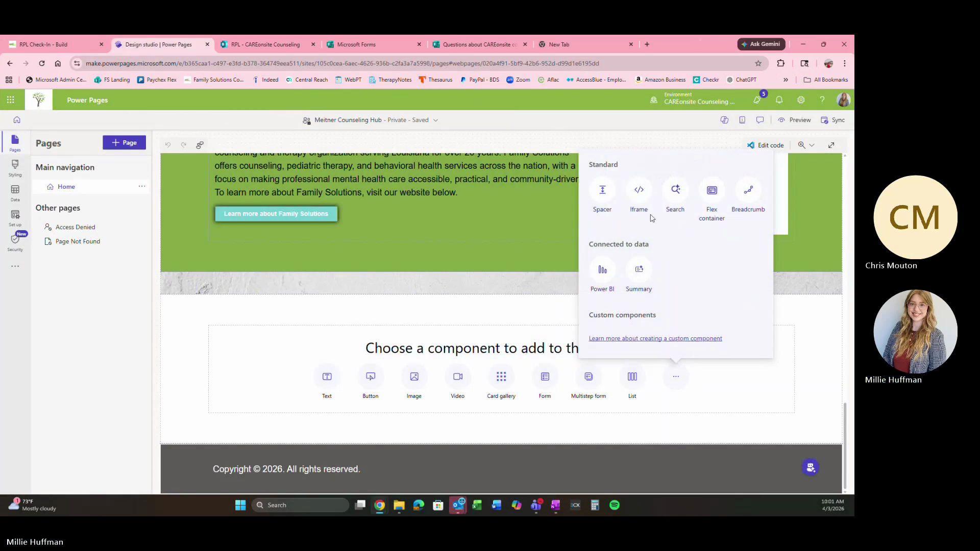This screenshot has width=980, height=551.
Task: Click Edit code button
Action: click(x=765, y=145)
